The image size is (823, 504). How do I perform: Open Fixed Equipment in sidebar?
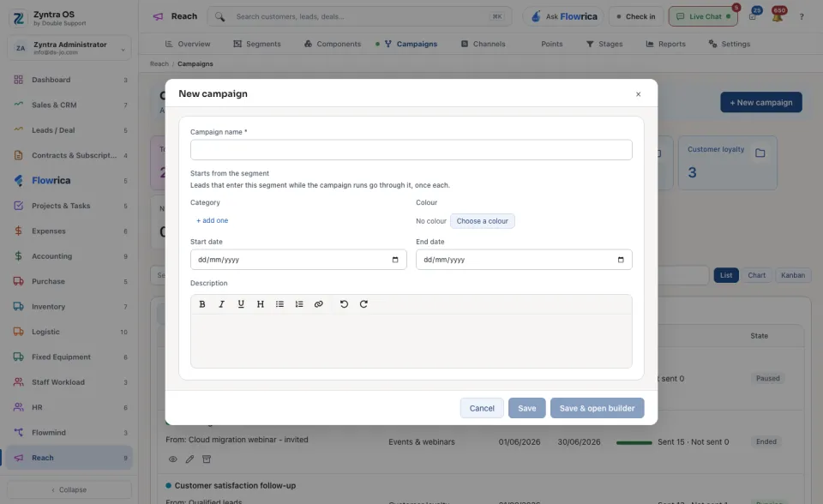[69, 357]
